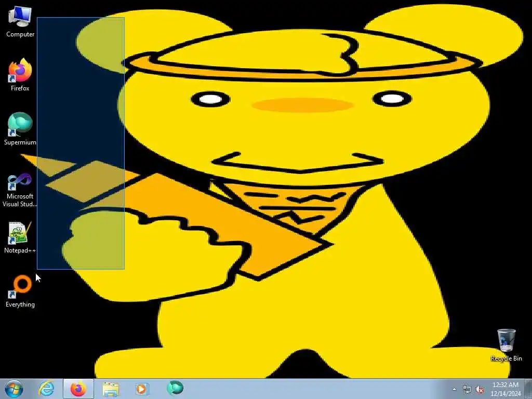
Task: Select the Computer desktop icon
Action: click(x=20, y=21)
